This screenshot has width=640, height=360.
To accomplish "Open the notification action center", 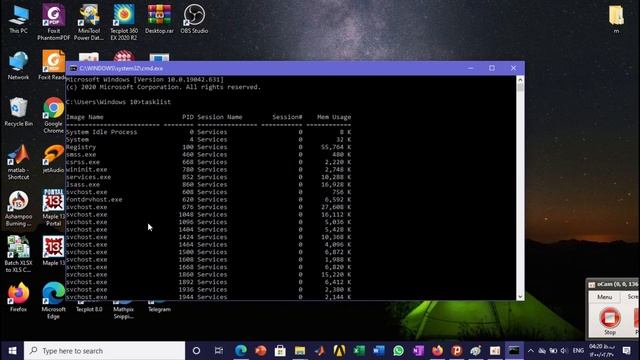I will click(627, 351).
